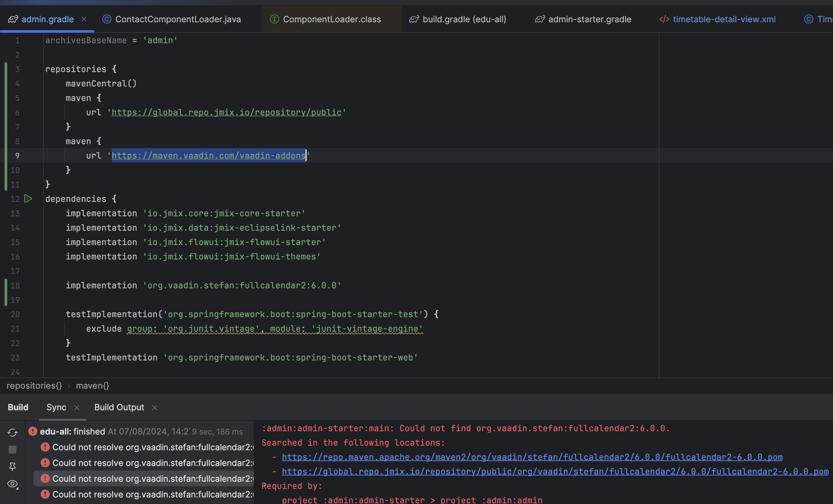833x504 pixels.
Task: Click the 'dependencies {' keyword on line 12
Action: point(81,199)
